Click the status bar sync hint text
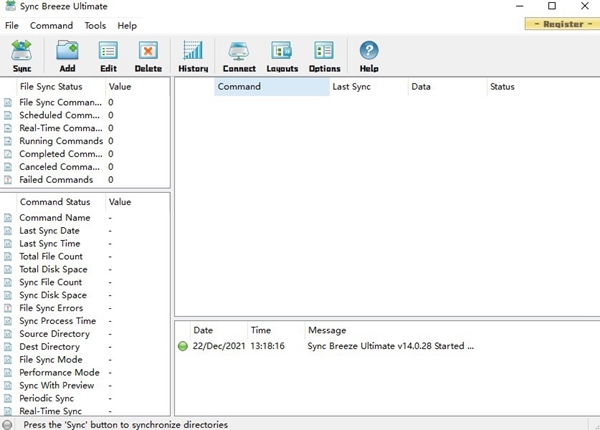Screen dimensions: 600x430 click(x=126, y=425)
